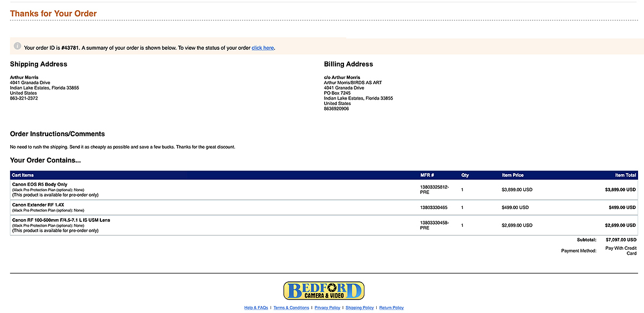Viewport: 644px width, 313px height.
Task: Select the "Canon RF 100-500mm" lens item name
Action: pos(61,220)
